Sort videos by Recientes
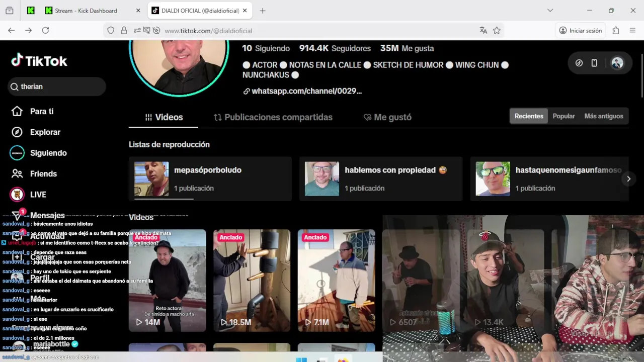The width and height of the screenshot is (644, 362). [529, 116]
